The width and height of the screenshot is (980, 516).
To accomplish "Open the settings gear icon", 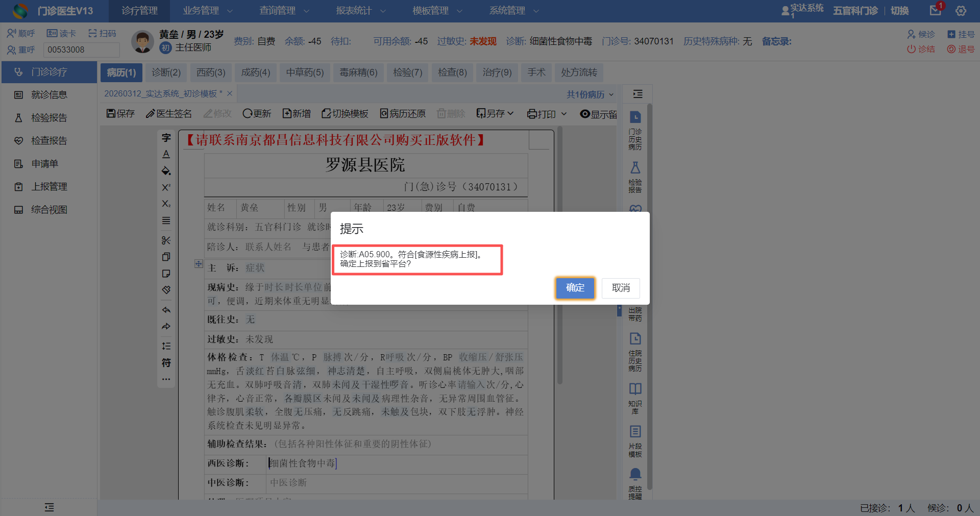I will 961,11.
